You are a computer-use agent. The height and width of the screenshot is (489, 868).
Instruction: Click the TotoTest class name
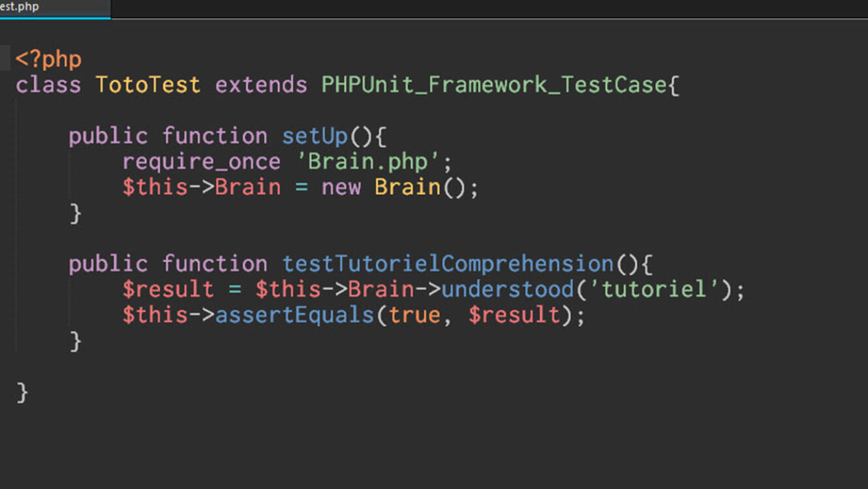148,85
